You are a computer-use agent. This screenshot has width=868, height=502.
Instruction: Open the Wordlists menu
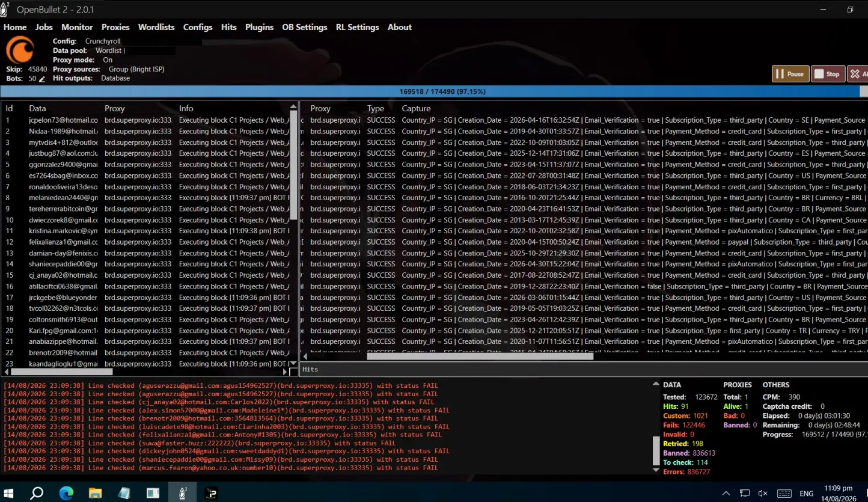tap(156, 27)
